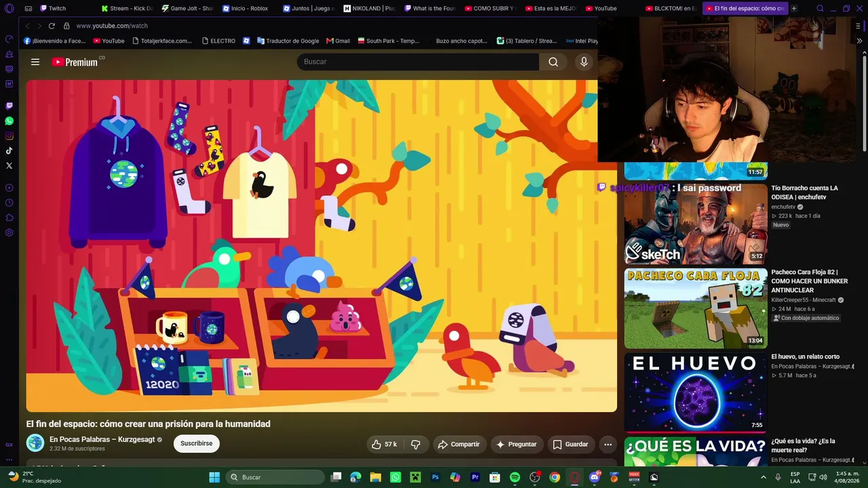This screenshot has height=488, width=868.
Task: Open the weather widget showing 21°C
Action: click(34, 477)
